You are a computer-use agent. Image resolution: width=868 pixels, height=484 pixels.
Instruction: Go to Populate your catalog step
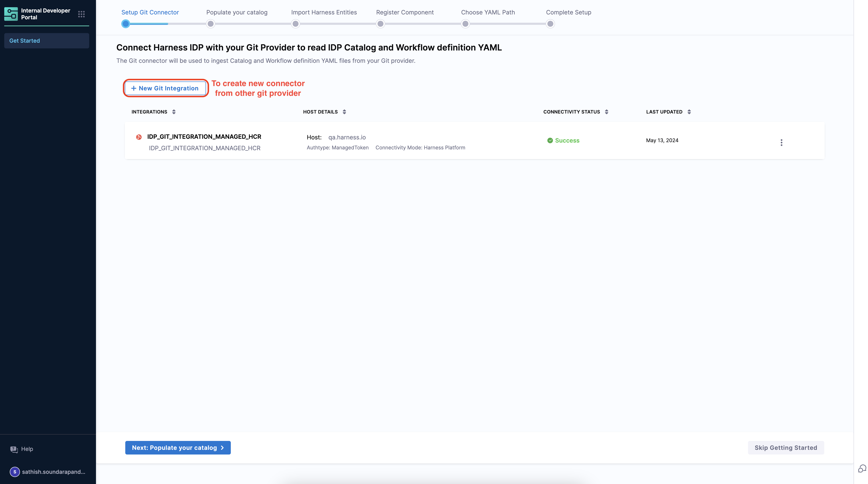tap(211, 24)
